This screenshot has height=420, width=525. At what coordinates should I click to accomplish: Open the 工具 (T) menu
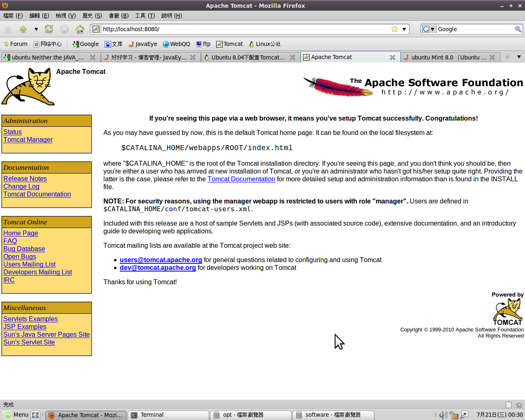(145, 16)
